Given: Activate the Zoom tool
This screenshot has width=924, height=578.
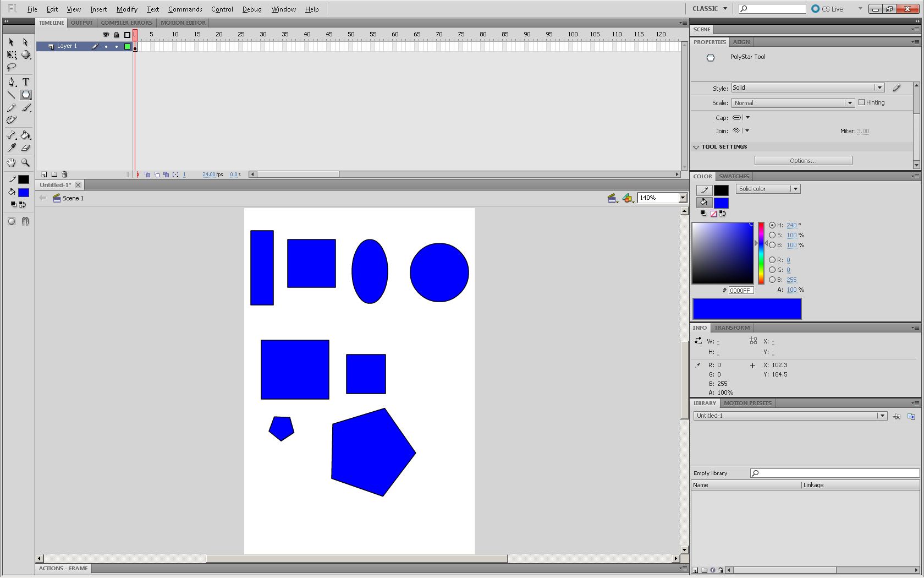Looking at the screenshot, I should click(25, 162).
